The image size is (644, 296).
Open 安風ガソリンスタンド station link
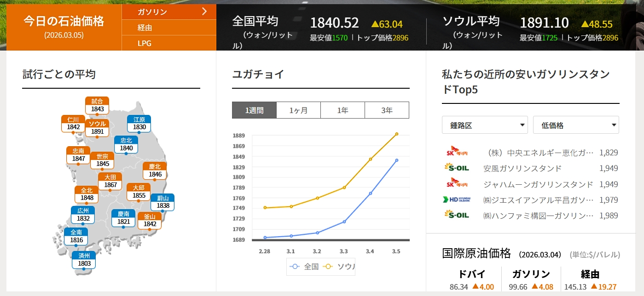click(522, 168)
